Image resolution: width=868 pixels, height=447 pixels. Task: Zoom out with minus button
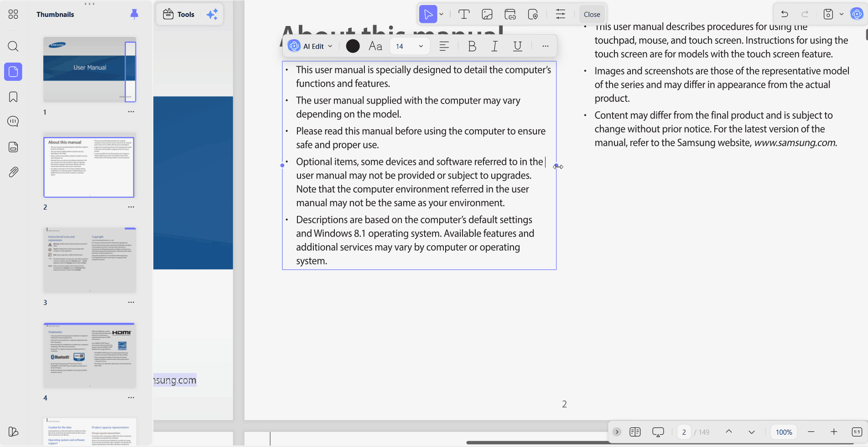pyautogui.click(x=811, y=432)
